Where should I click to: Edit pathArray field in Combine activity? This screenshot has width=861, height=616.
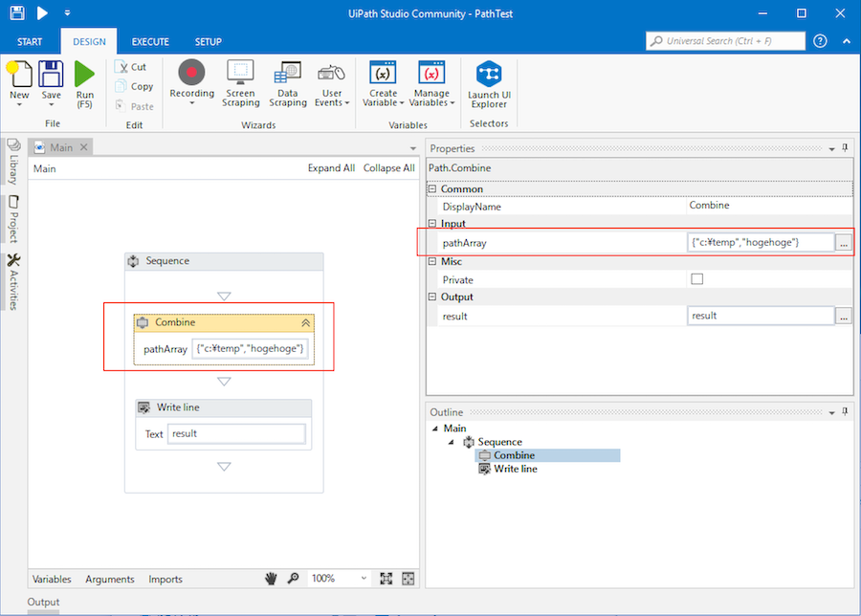[x=250, y=348]
